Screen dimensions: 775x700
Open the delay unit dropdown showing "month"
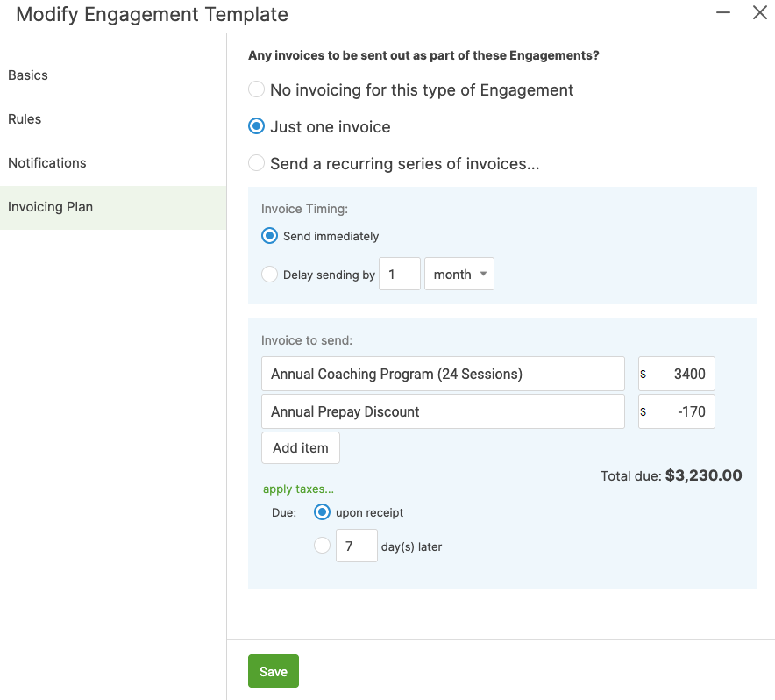pos(459,274)
